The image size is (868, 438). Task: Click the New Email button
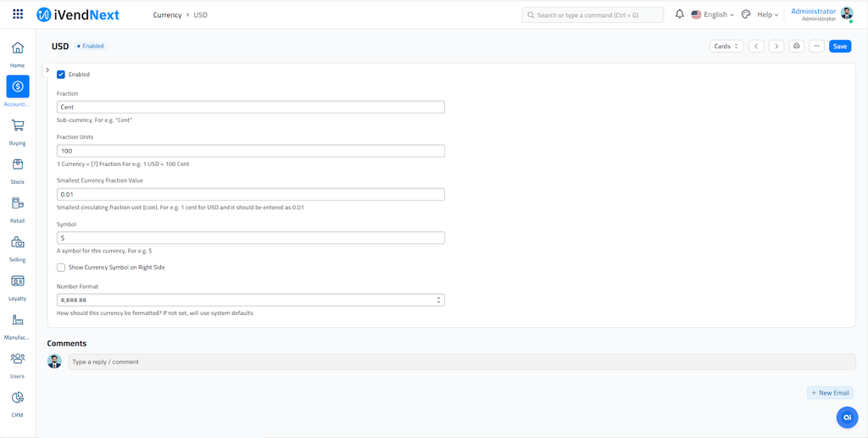click(x=830, y=393)
